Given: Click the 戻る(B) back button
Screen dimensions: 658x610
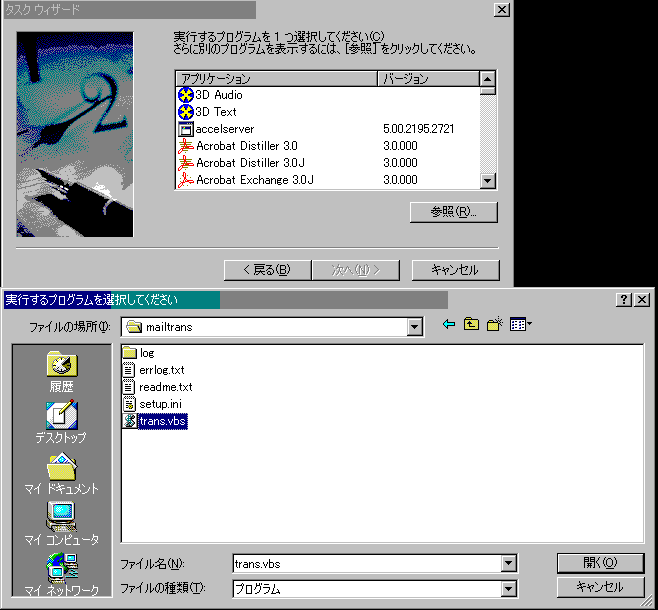Looking at the screenshot, I should tap(267, 270).
